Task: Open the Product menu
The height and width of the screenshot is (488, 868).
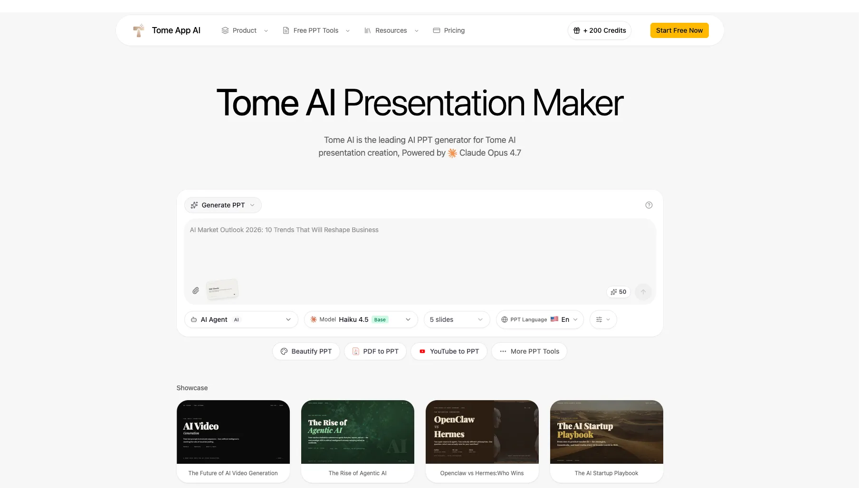Action: [245, 30]
